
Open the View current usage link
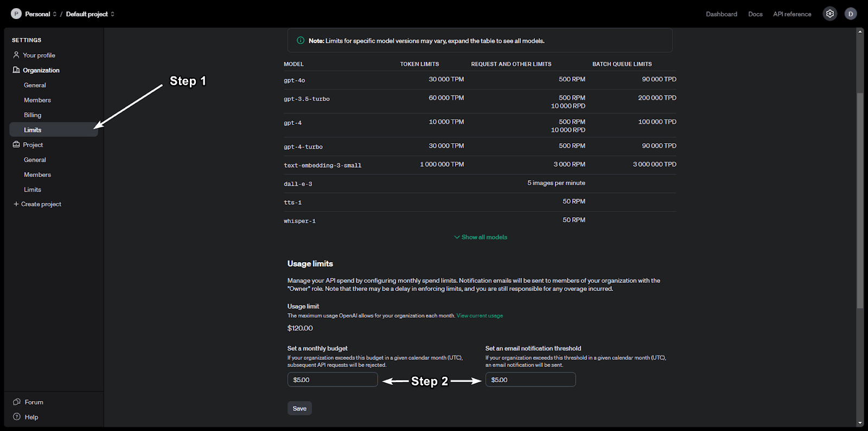point(480,316)
